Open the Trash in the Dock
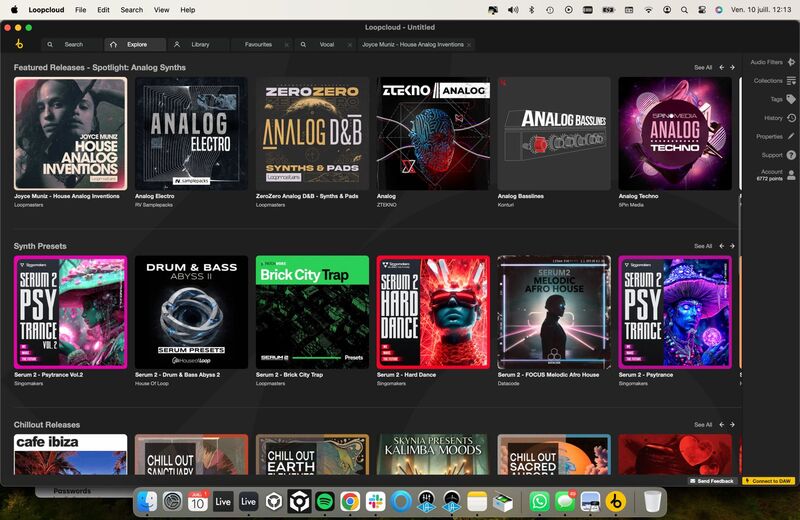 pos(653,502)
